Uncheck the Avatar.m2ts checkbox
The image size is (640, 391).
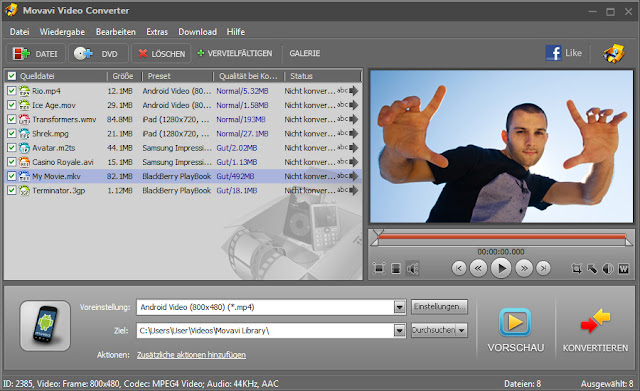pos(11,148)
